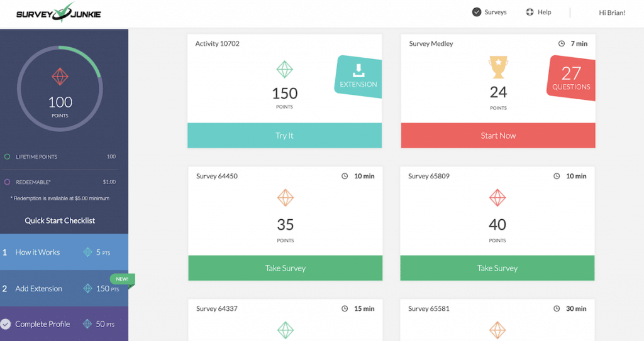Click diamond icon beside Complete Profile points
The height and width of the screenshot is (341, 644).
(x=87, y=324)
